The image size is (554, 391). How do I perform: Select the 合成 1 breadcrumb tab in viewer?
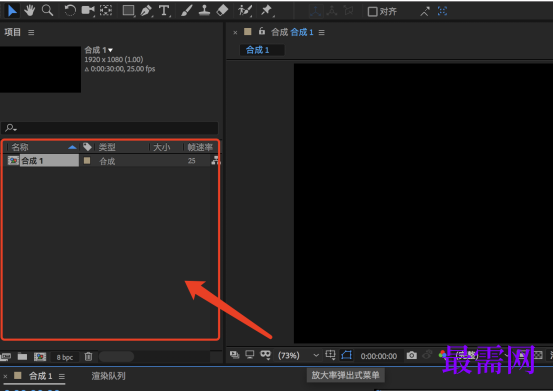[262, 50]
